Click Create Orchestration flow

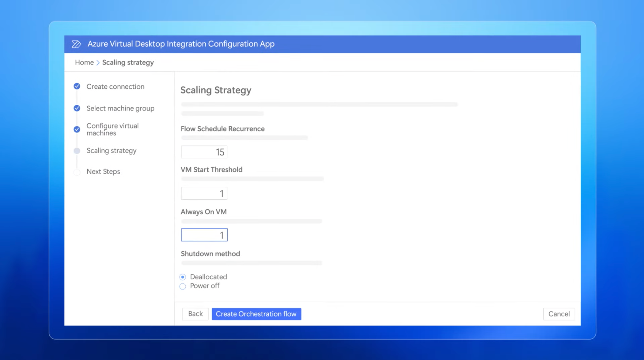pos(256,314)
